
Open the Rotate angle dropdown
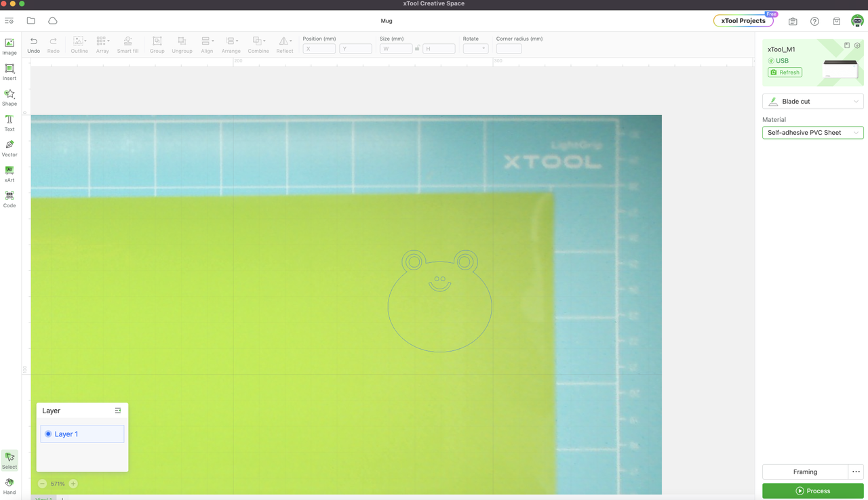click(475, 49)
